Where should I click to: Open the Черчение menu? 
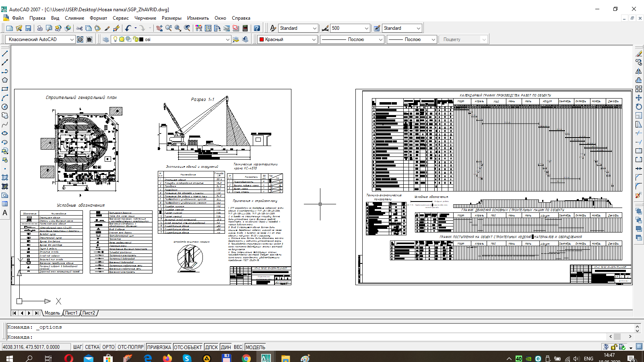[x=145, y=18]
